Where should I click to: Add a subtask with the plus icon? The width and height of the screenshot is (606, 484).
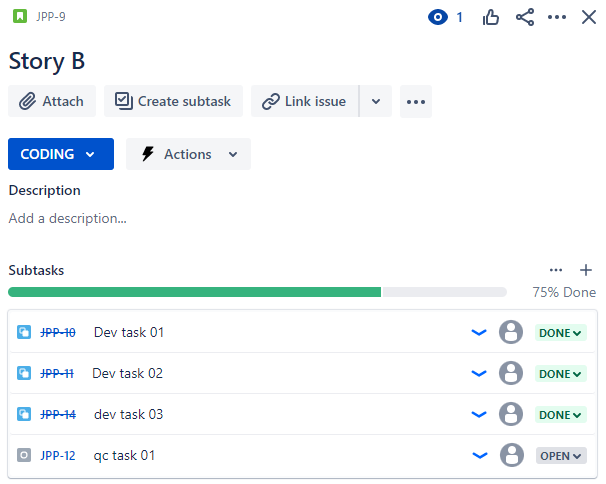click(586, 270)
